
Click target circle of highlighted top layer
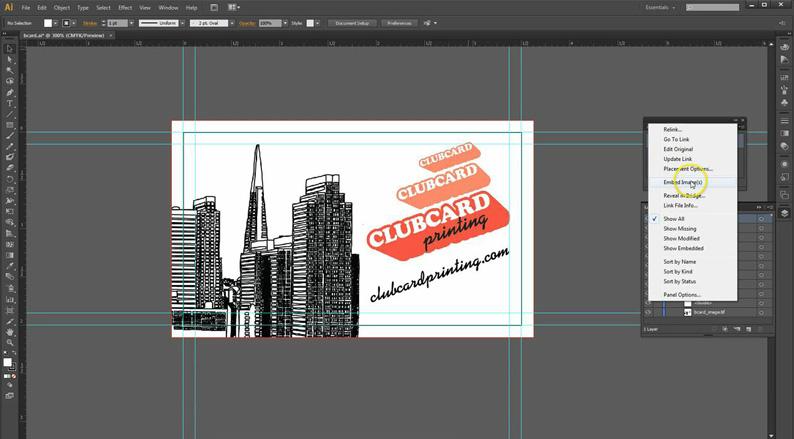coord(761,219)
